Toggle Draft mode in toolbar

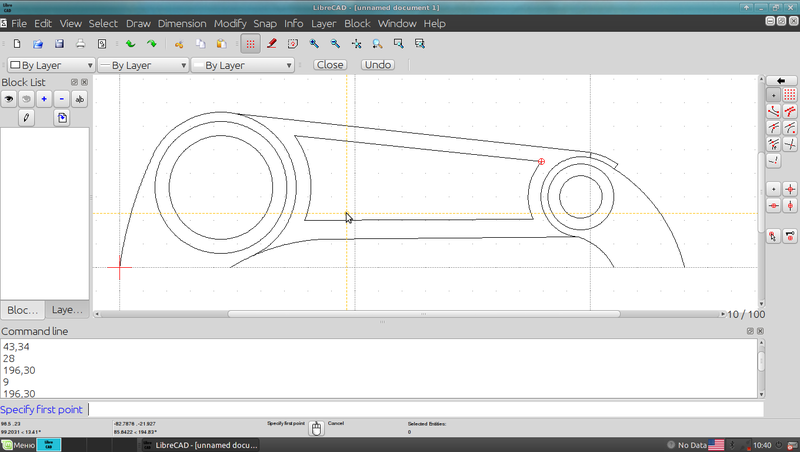[x=272, y=44]
